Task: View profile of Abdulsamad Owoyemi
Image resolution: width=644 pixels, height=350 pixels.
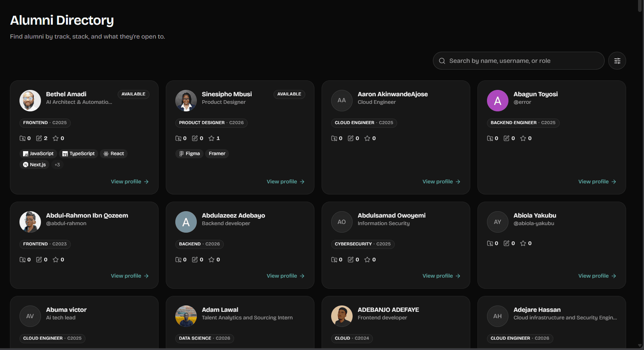Action: point(441,276)
